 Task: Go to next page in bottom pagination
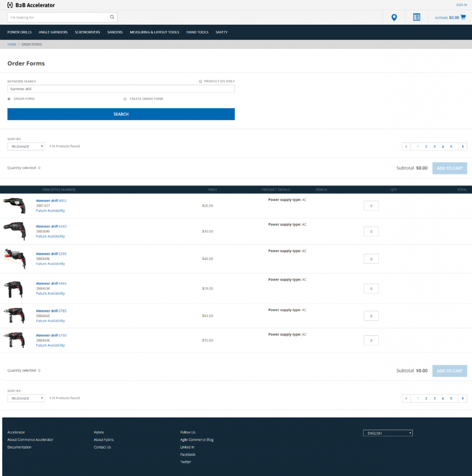click(463, 398)
